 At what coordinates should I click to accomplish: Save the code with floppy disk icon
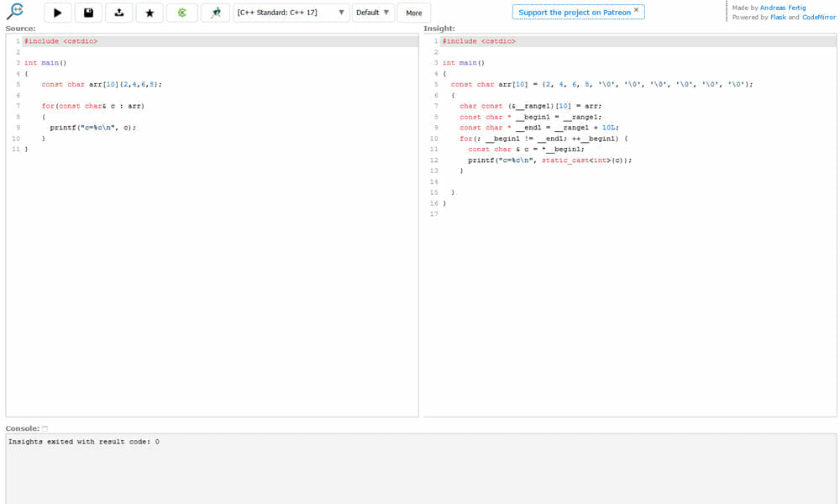pos(88,13)
